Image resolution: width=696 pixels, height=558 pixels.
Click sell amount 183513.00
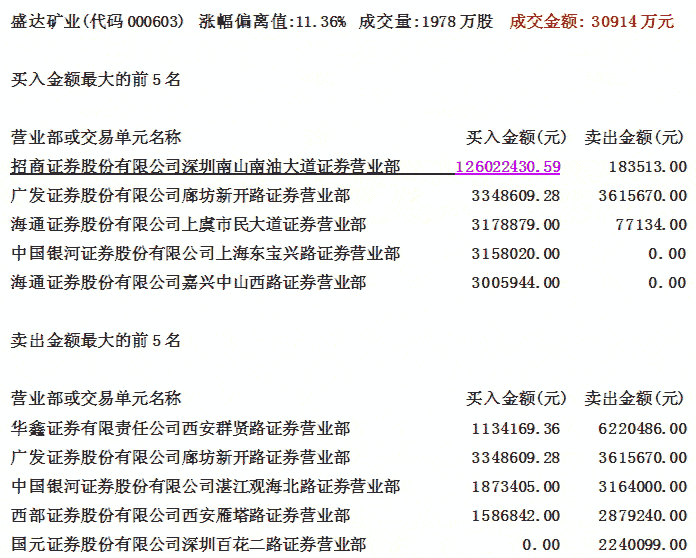648,166
